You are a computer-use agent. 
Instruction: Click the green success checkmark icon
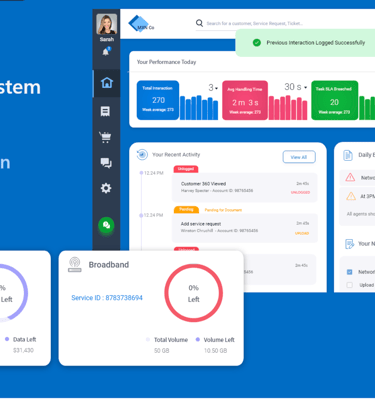257,43
